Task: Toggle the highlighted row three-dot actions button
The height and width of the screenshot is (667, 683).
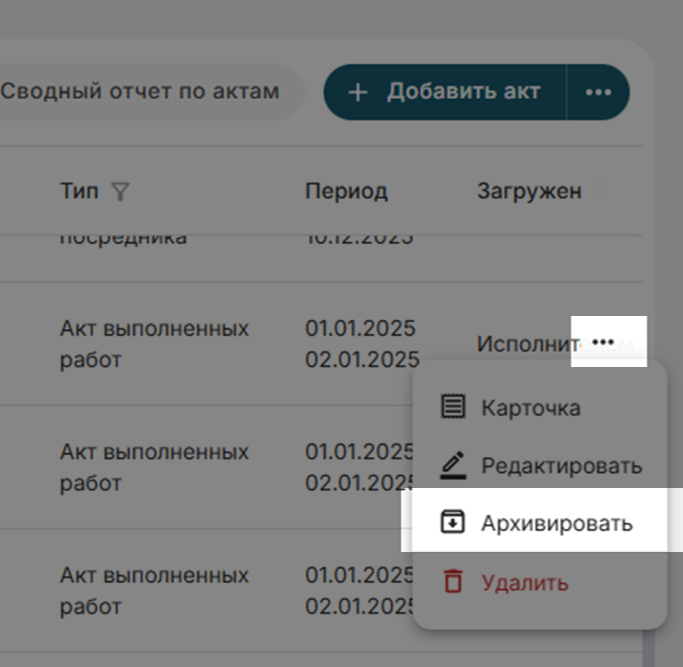Action: click(602, 342)
